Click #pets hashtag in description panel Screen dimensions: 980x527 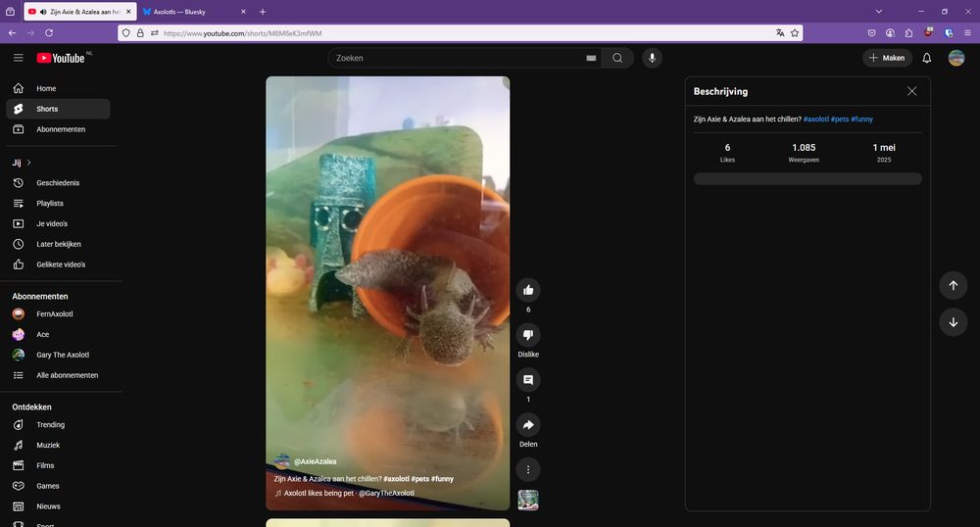(840, 120)
